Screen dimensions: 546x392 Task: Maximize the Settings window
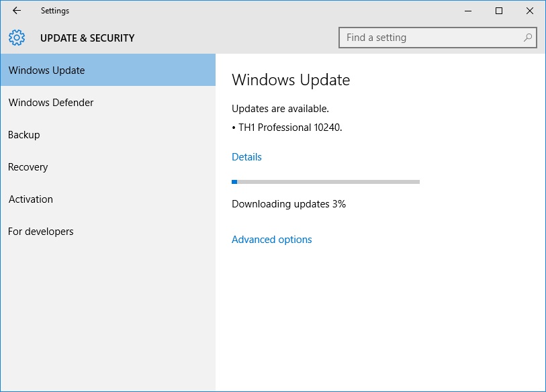pyautogui.click(x=498, y=11)
